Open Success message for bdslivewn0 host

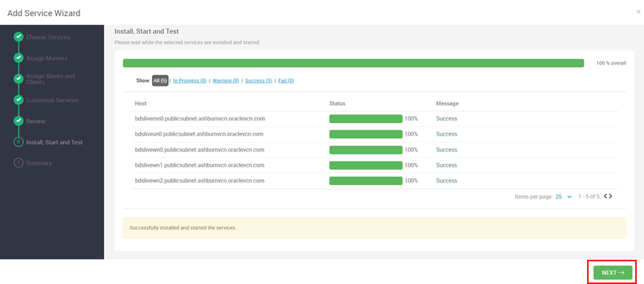click(447, 150)
